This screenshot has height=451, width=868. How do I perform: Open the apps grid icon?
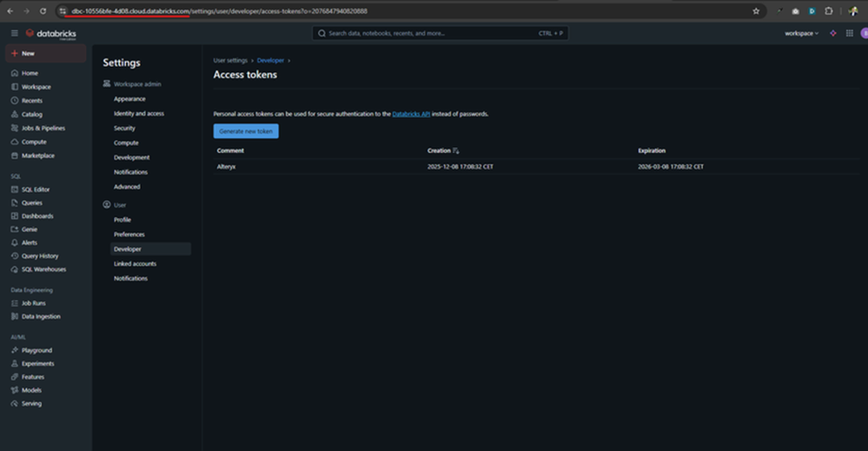tap(849, 33)
